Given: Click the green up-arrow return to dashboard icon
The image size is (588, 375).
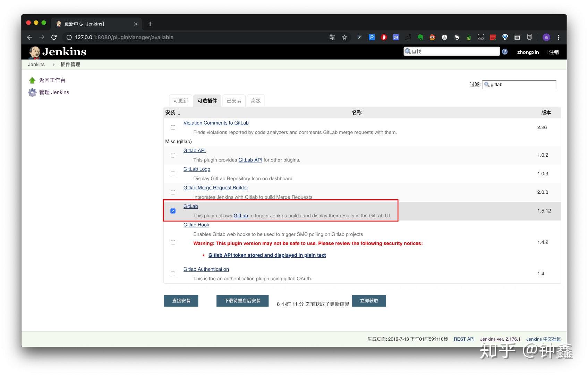Looking at the screenshot, I should point(32,80).
